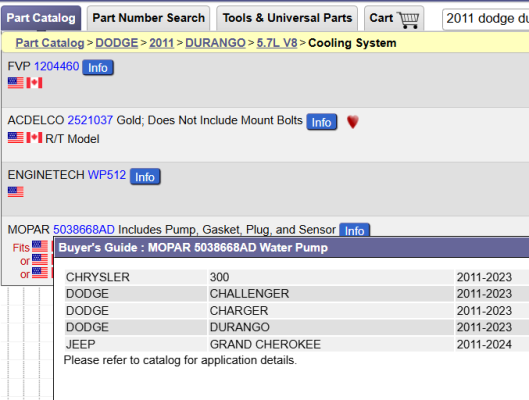Navigate to 5.7L V8 breadcrumb
This screenshot has height=400, width=529.
point(277,43)
